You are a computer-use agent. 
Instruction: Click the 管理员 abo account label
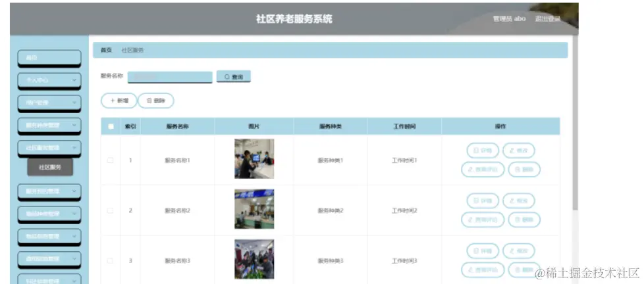509,19
